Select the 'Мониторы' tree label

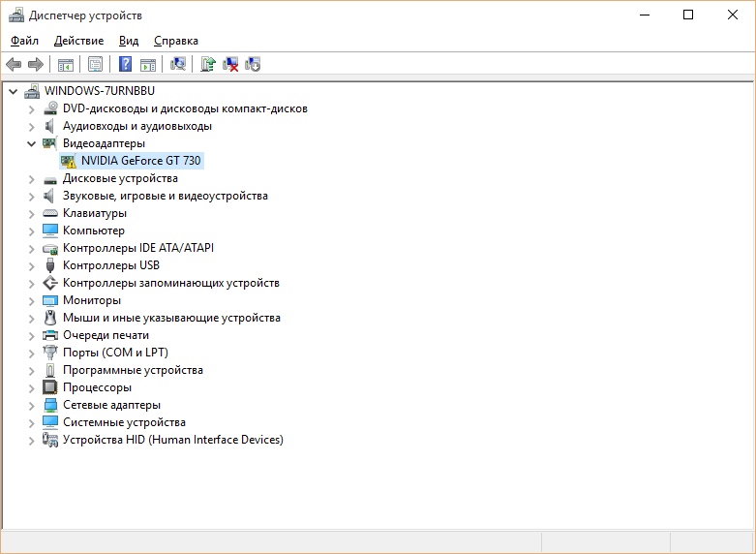click(92, 299)
